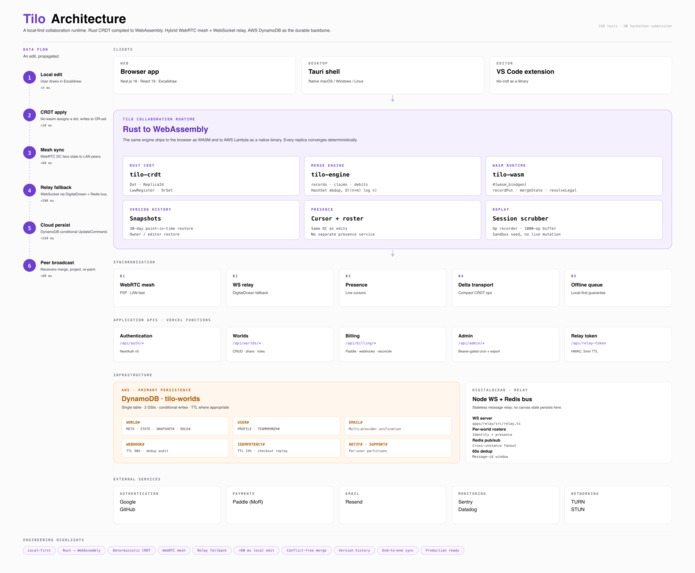Select the NOTIF# SUPPORT# partition cell
The width and height of the screenshot is (695, 573).
click(x=398, y=448)
